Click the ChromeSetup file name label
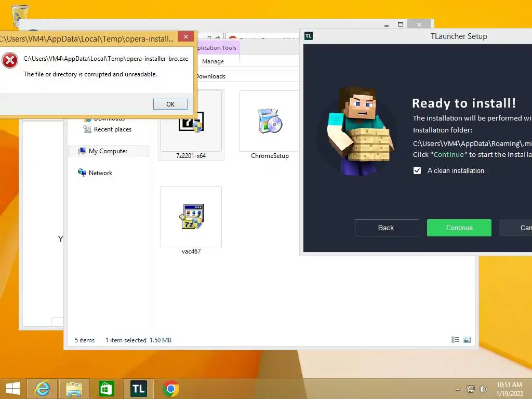532x399 pixels. [270, 156]
